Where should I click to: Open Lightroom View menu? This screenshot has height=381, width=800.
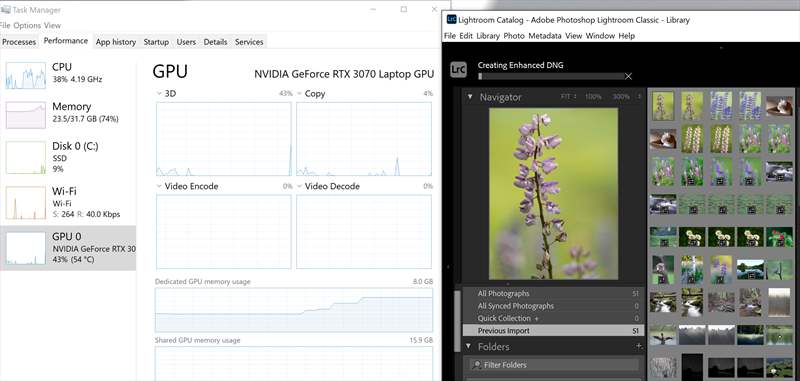tap(573, 36)
